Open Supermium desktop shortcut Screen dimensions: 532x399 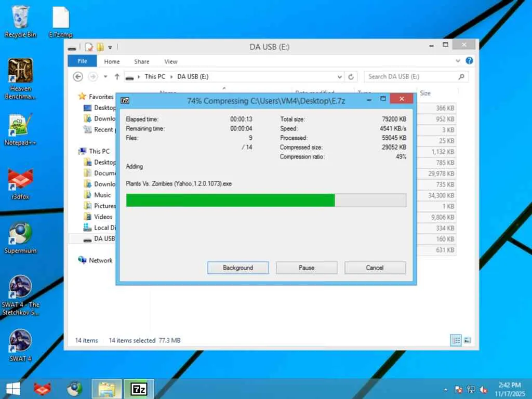click(x=20, y=238)
